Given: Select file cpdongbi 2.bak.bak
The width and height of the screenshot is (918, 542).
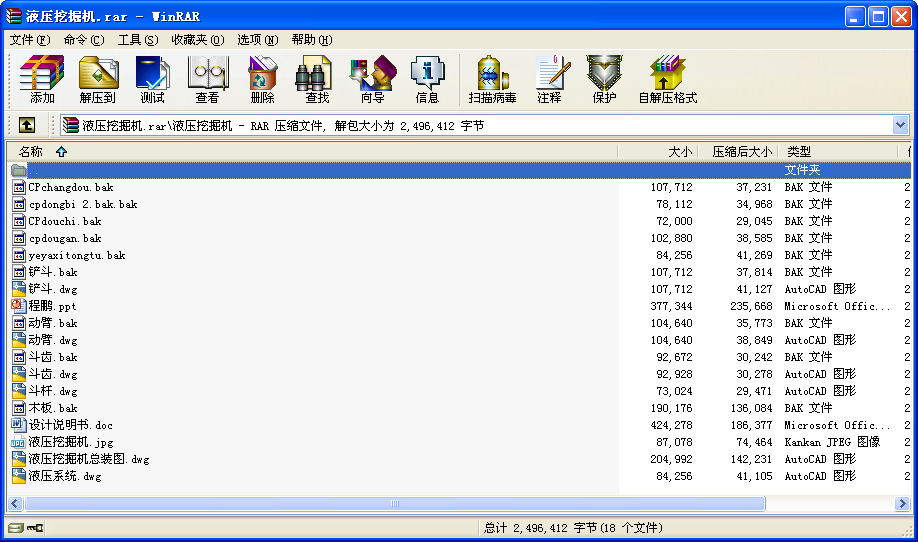Looking at the screenshot, I should click(83, 204).
